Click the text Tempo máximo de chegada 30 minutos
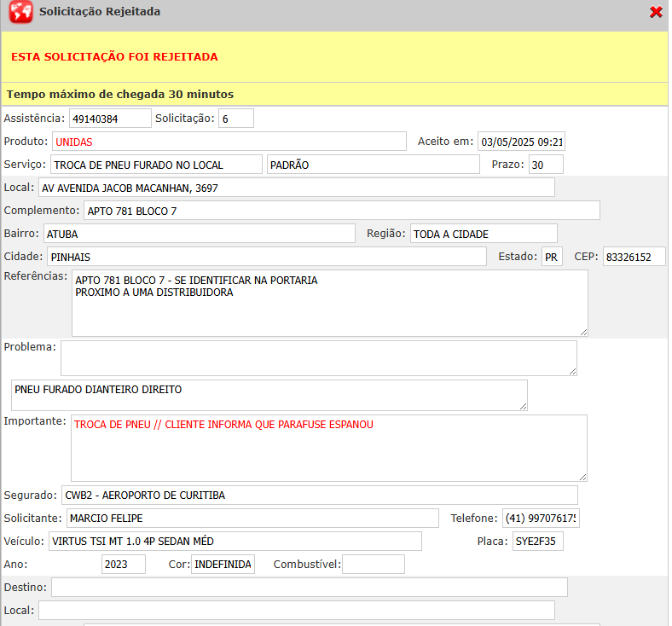The width and height of the screenshot is (672, 626). click(120, 95)
